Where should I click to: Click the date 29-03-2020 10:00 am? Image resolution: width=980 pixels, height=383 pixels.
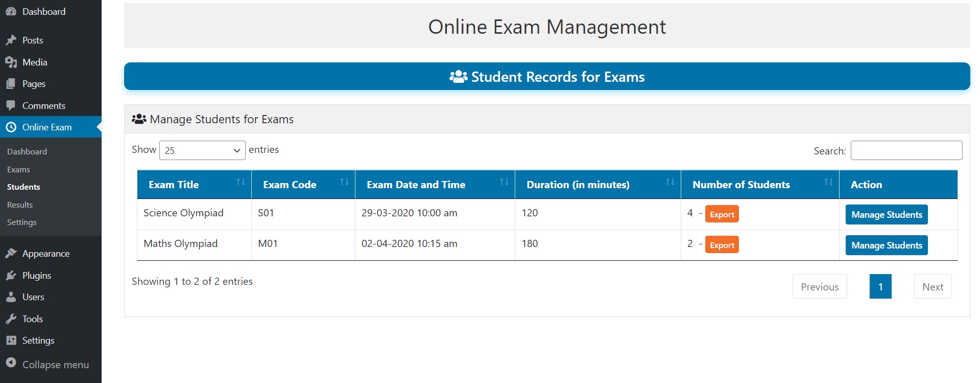[409, 213]
